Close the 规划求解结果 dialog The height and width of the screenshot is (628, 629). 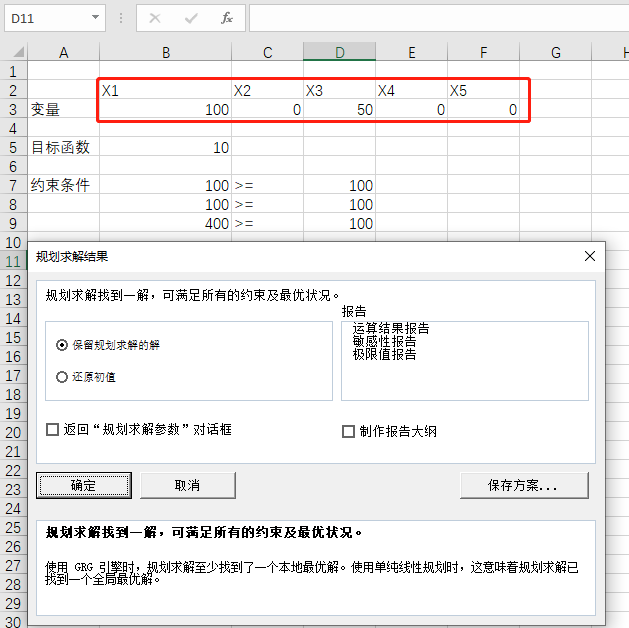[x=589, y=257]
